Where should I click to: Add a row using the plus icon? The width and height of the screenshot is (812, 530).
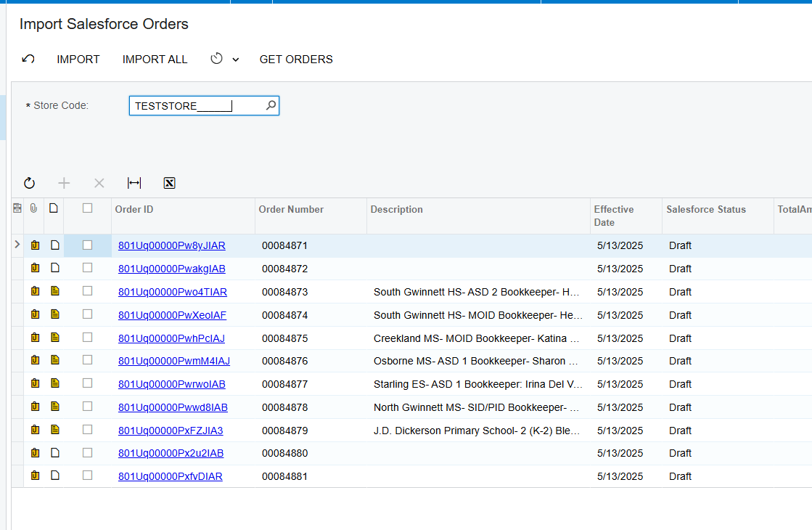click(64, 183)
